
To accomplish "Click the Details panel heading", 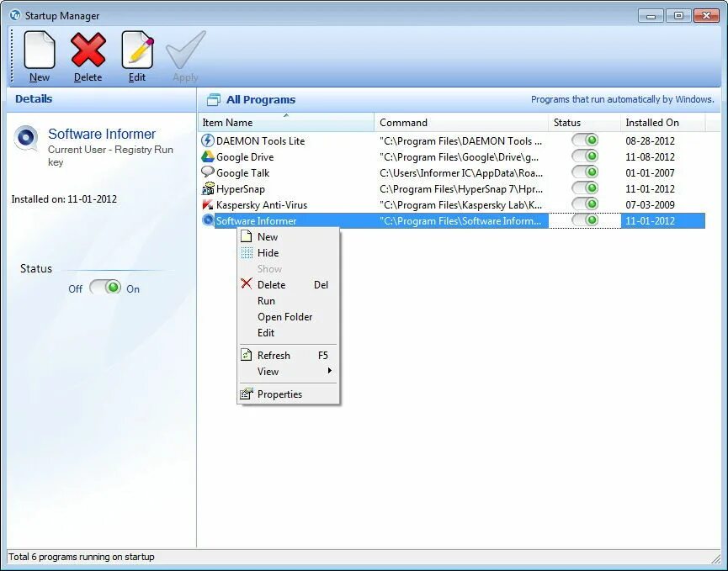I will 34,98.
